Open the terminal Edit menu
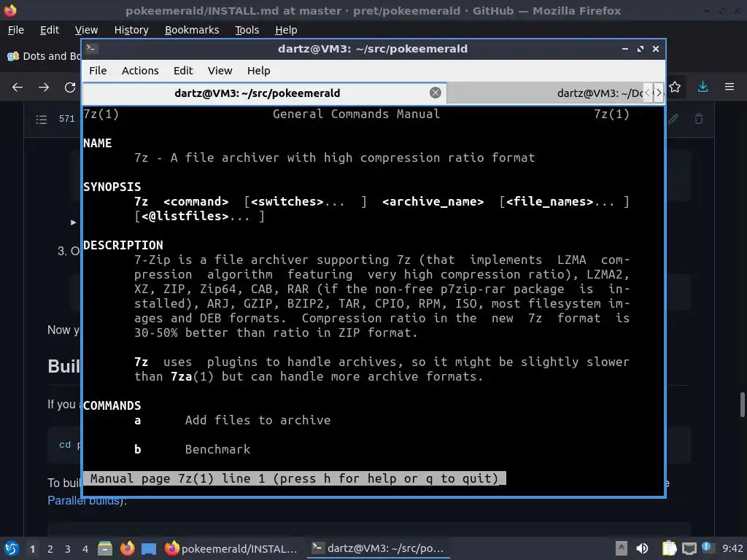 [183, 71]
